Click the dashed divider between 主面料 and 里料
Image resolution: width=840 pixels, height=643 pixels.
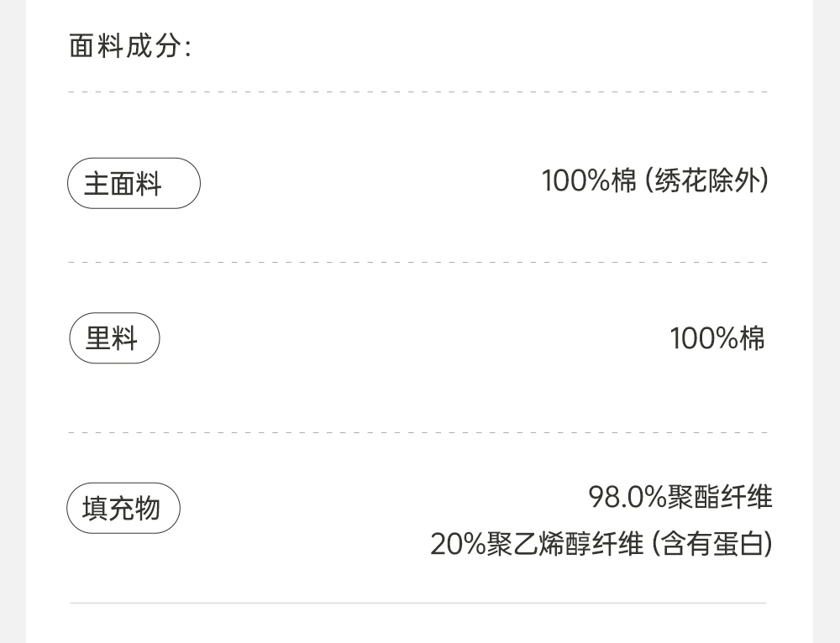pos(418,262)
